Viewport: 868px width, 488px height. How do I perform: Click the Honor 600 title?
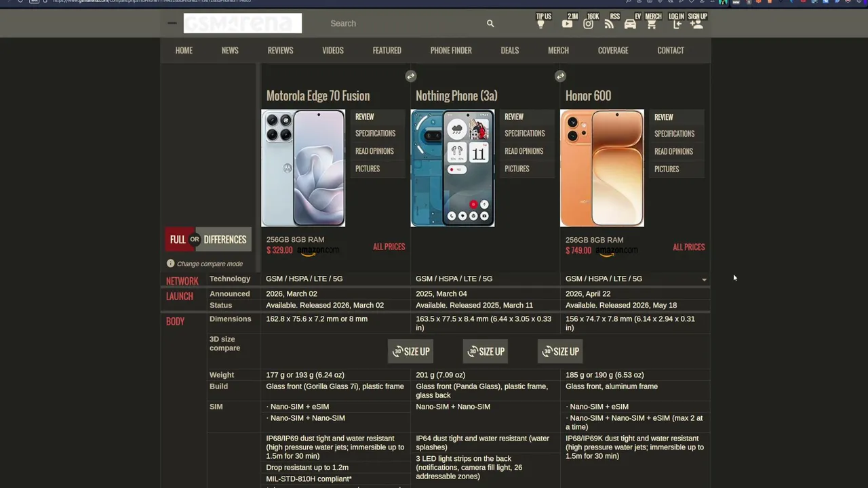click(x=588, y=96)
